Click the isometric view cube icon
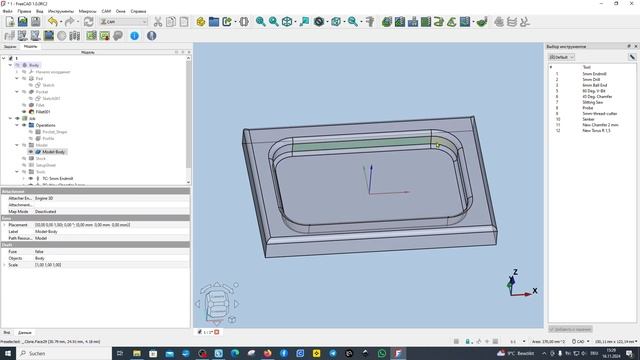The image size is (640, 360). 287,22
